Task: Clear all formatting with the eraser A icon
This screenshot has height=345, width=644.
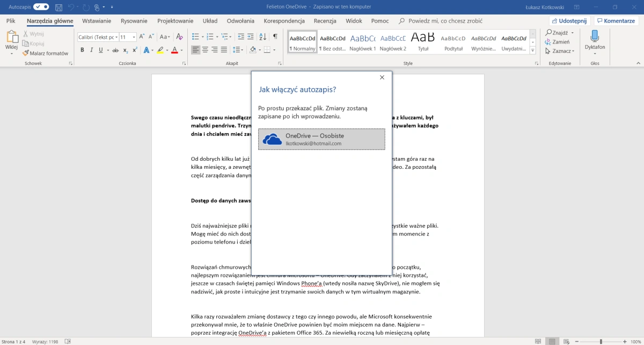Action: tap(180, 37)
